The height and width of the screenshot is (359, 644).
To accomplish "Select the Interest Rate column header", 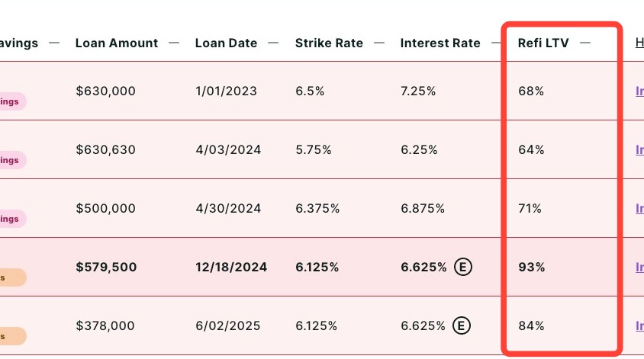I will coord(440,43).
